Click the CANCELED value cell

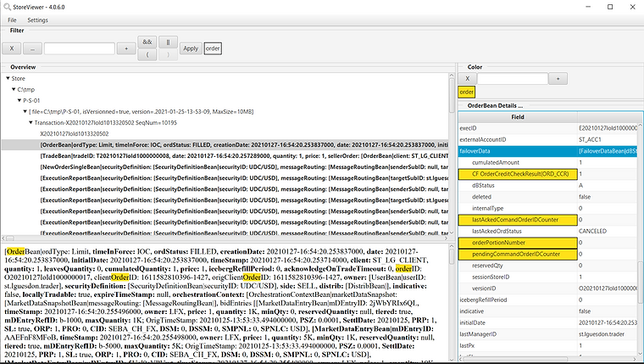[608, 231]
